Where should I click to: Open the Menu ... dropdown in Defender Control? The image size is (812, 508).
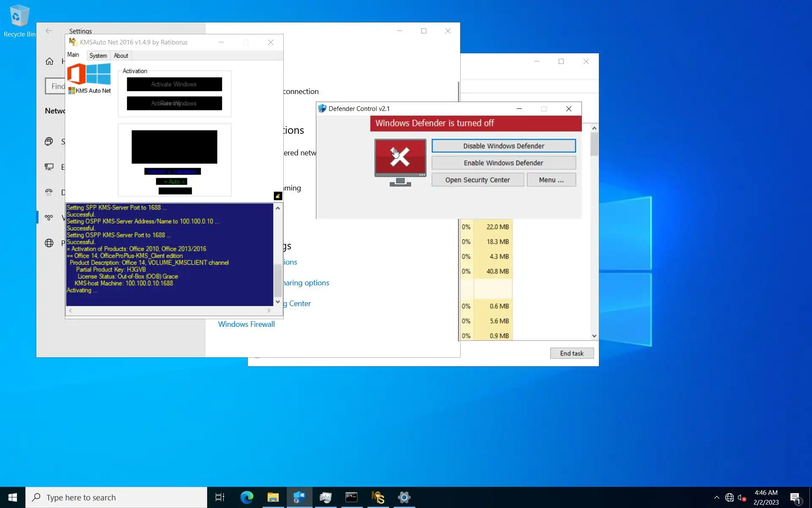(x=551, y=180)
